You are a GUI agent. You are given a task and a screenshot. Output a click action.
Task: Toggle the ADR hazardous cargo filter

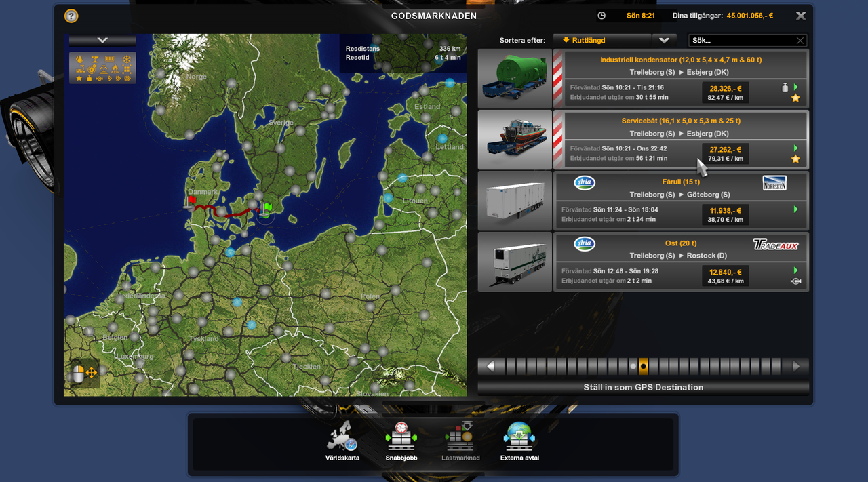tap(115, 69)
